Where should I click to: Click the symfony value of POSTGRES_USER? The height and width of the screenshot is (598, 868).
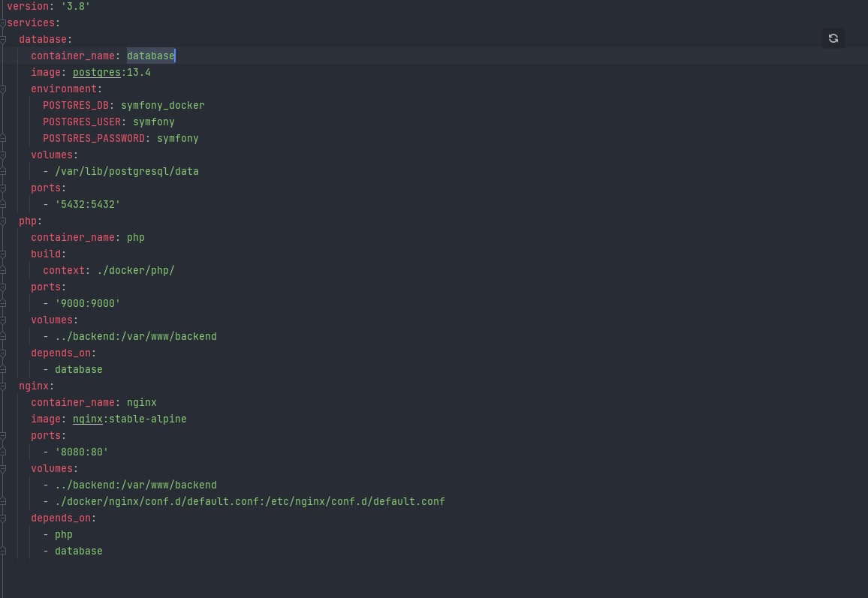coord(154,122)
